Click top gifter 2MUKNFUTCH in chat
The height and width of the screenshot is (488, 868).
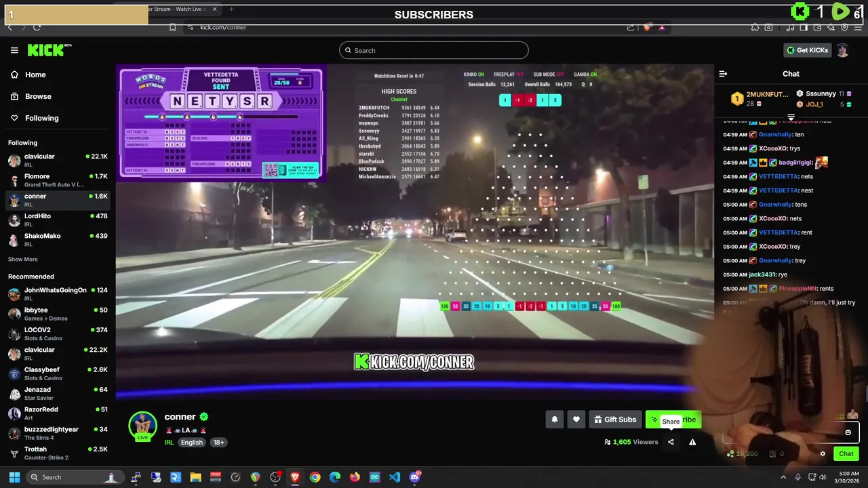coord(767,94)
